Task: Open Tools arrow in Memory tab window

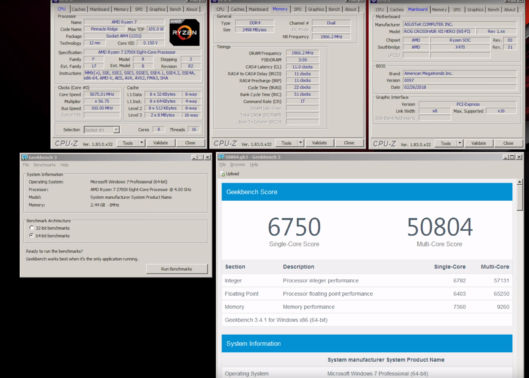Action: click(301, 143)
